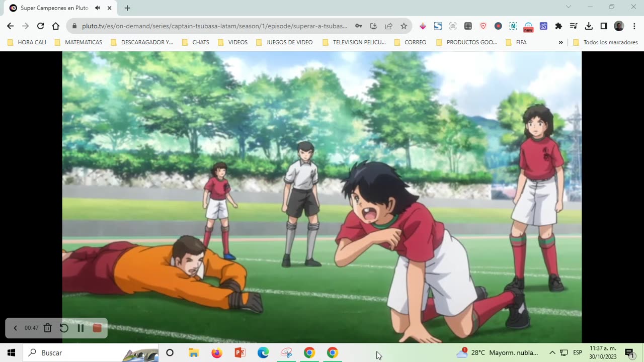Click the Buscar taskbar search box
Screen dimensions: 644x362
[91, 353]
